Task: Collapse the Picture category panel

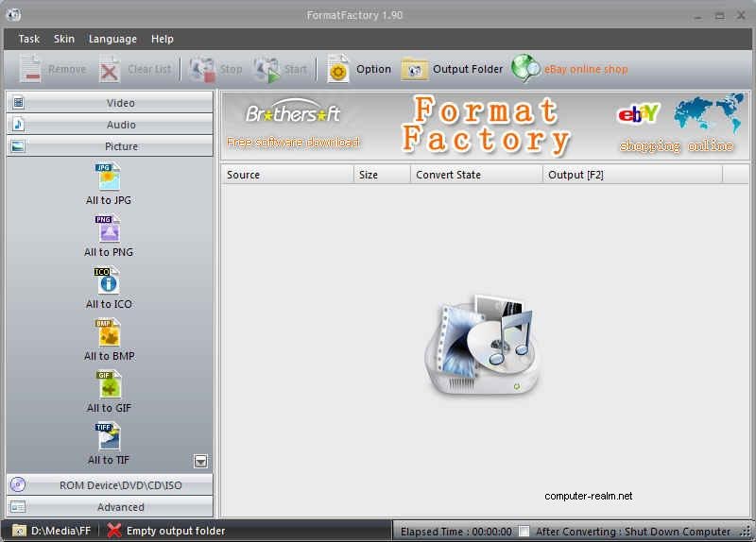Action: (x=110, y=146)
